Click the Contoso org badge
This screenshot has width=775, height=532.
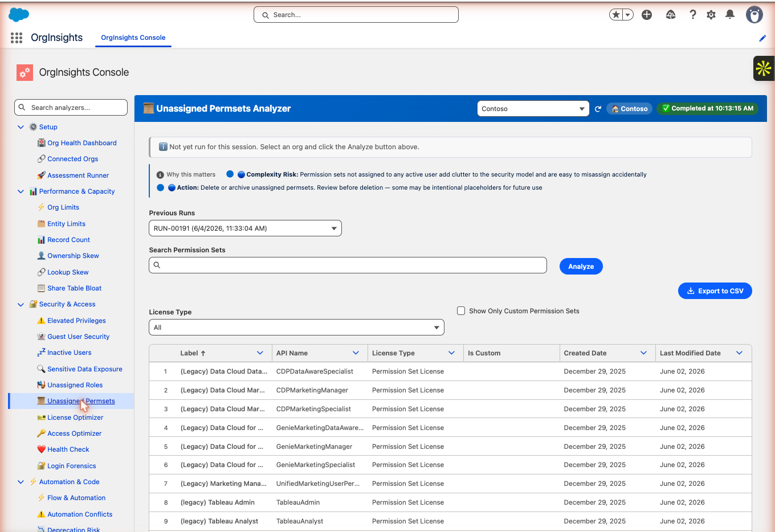tap(630, 109)
